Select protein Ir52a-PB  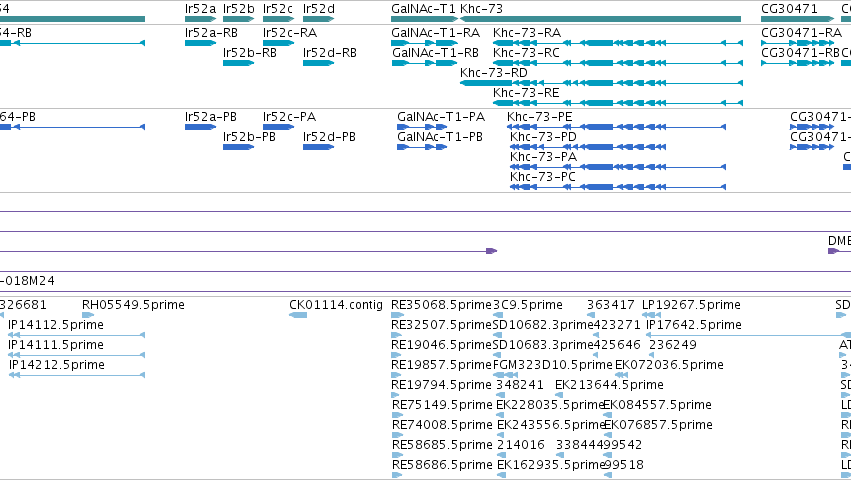[x=211, y=117]
